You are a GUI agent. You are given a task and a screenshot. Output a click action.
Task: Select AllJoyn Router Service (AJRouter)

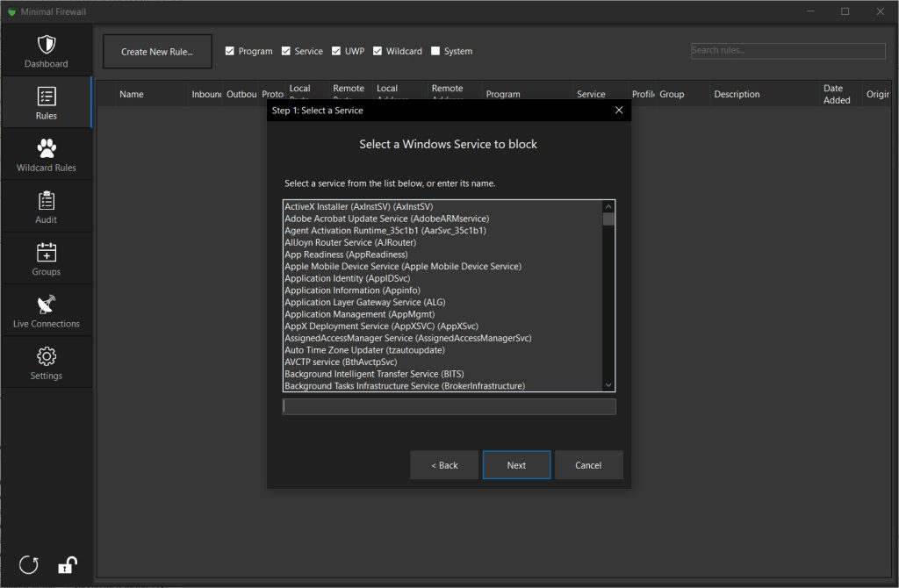(x=442, y=242)
